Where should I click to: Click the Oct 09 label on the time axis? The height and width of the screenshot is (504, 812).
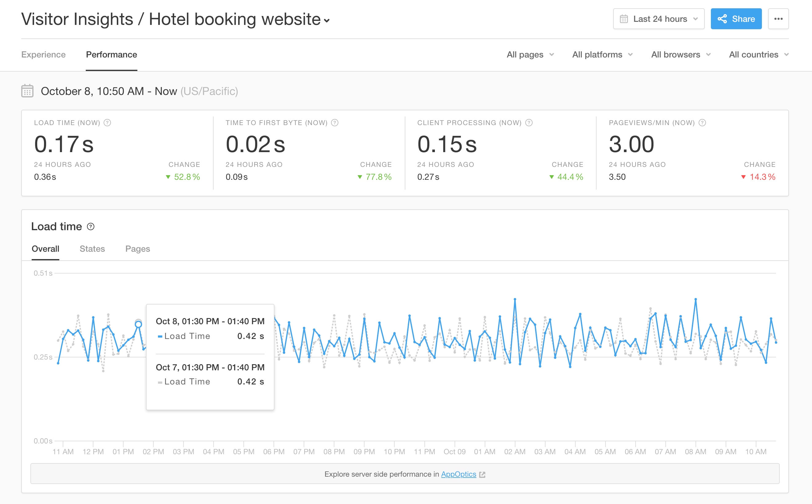[x=455, y=452]
